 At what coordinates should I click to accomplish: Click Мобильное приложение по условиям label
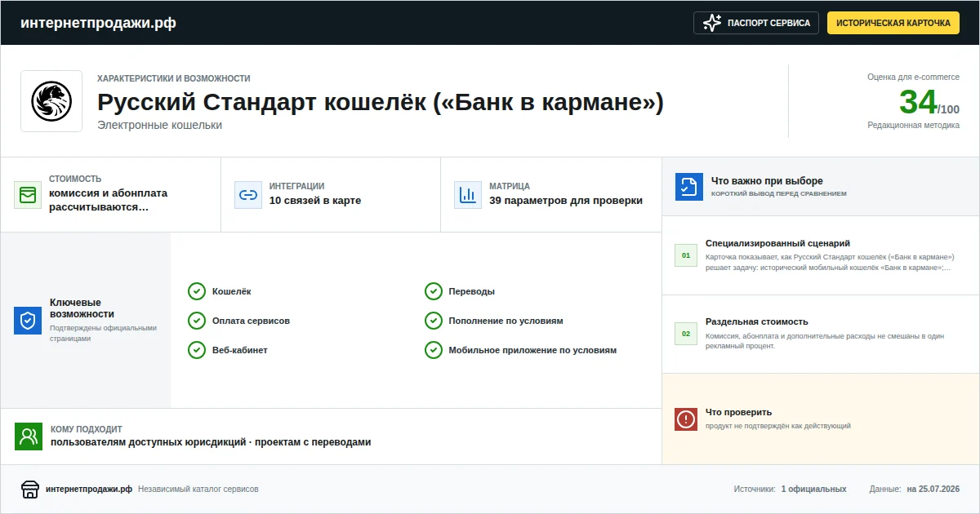(x=532, y=350)
